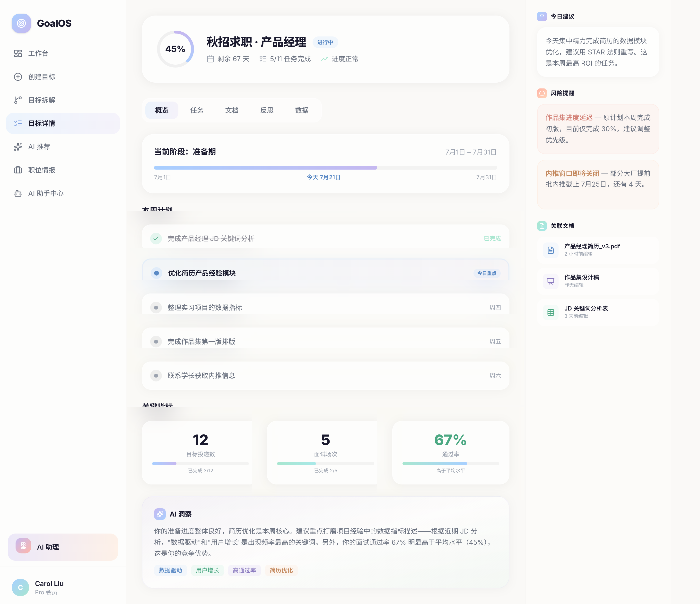
Task: Click the 通过率 progress bar
Action: point(451,464)
